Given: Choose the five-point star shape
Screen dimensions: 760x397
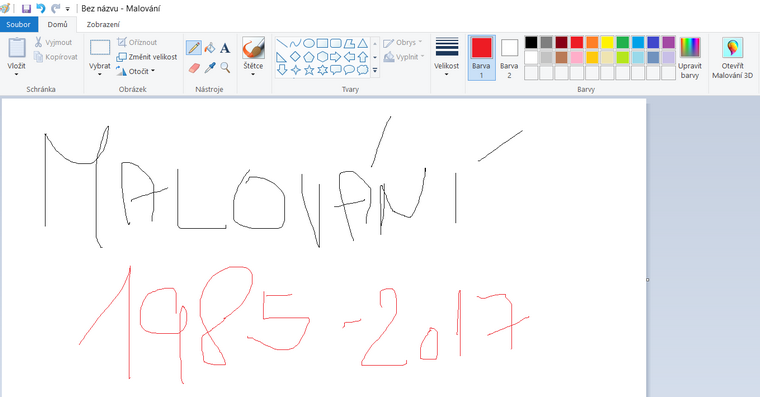Looking at the screenshot, I should point(309,70).
